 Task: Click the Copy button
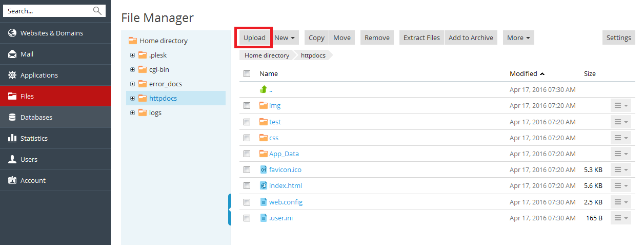(316, 37)
